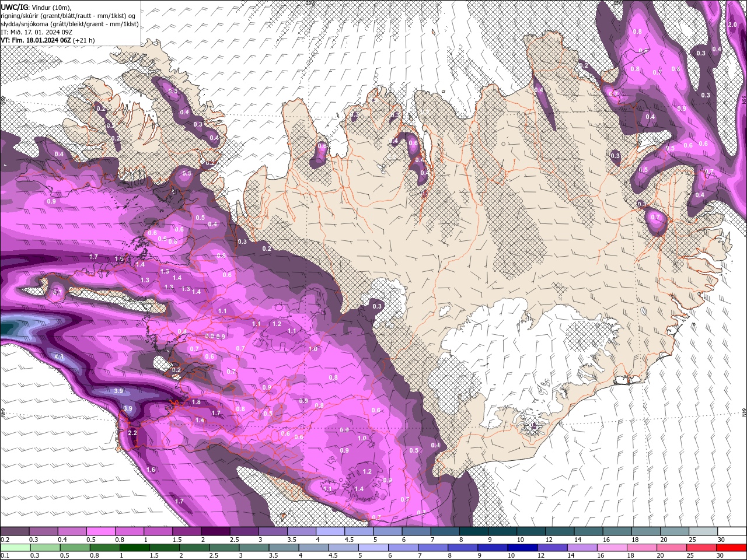Select the rain scale swatch for 4–4.5 mm
Screen dimensions: 747x560
tap(313, 548)
